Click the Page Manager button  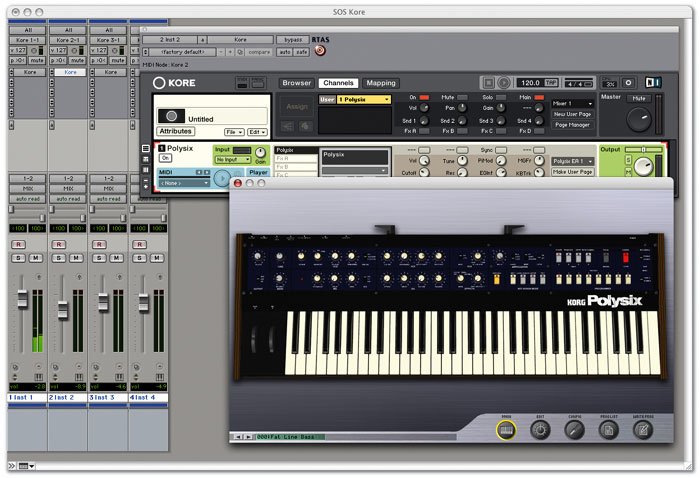[572, 125]
